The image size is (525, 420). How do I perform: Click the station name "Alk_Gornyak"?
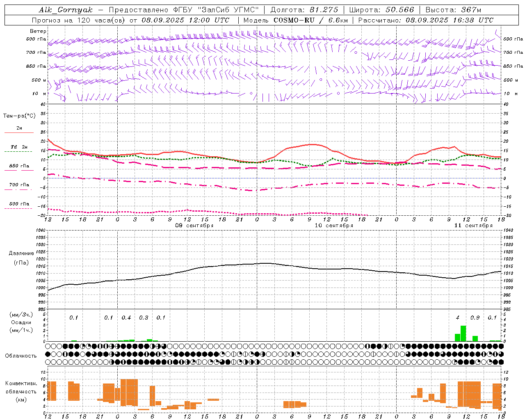[66, 10]
